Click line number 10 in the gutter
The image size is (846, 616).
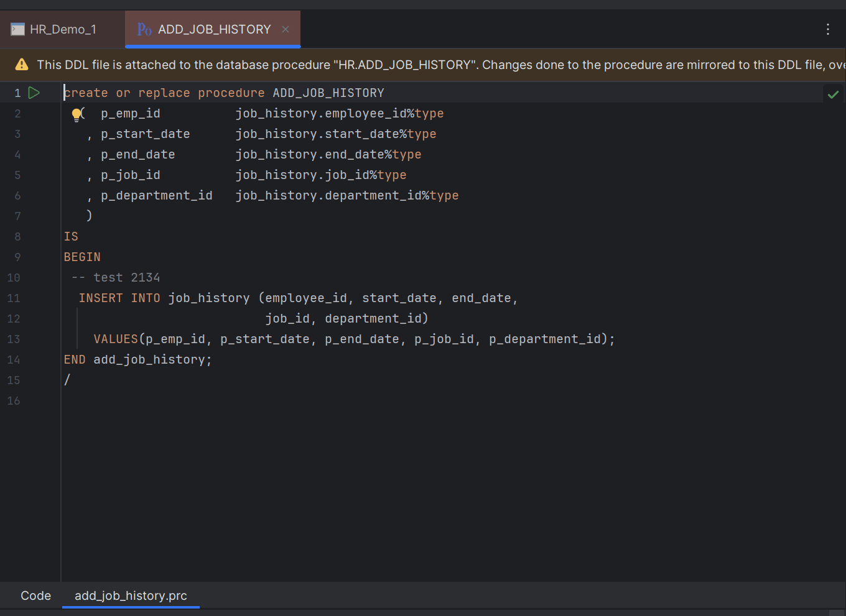pyautogui.click(x=14, y=277)
